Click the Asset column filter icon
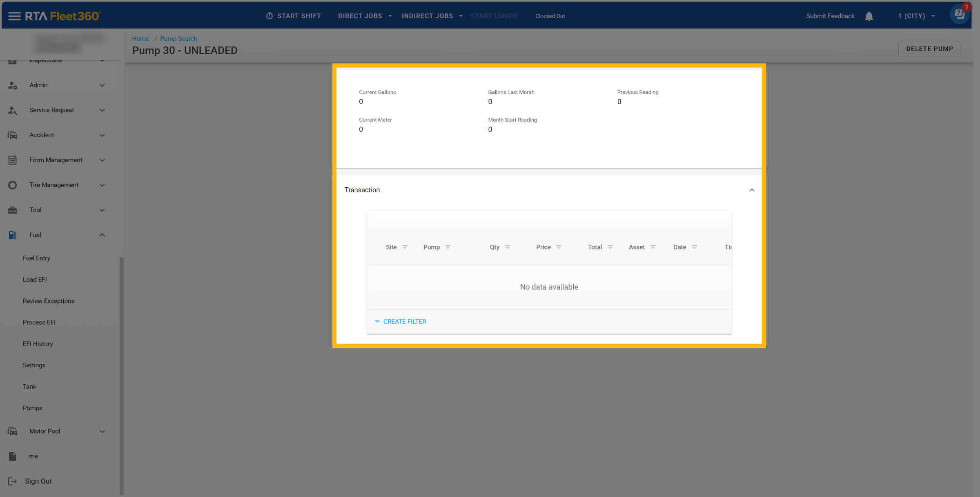Viewport: 980px width, 497px height. [x=653, y=247]
